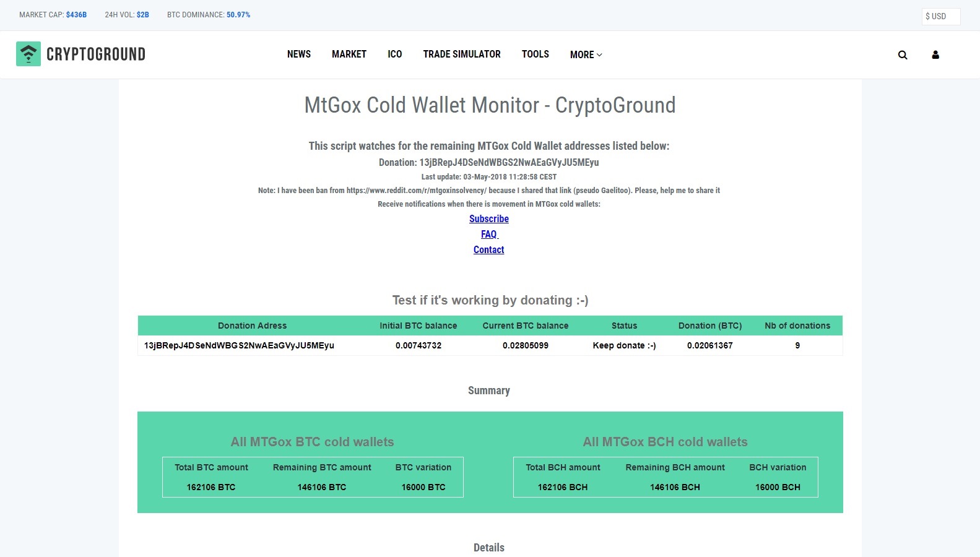Click the 146106 BTC remaining amount

(322, 487)
